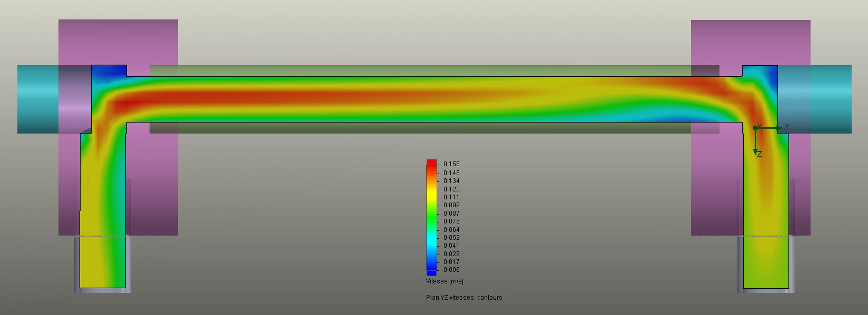Click the blue bottom of the velocity color bar
The image size is (868, 315).
(x=431, y=272)
